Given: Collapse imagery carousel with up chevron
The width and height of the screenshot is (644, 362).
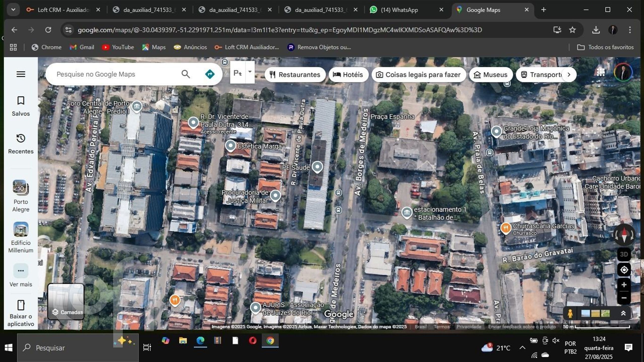Looking at the screenshot, I should point(624,313).
